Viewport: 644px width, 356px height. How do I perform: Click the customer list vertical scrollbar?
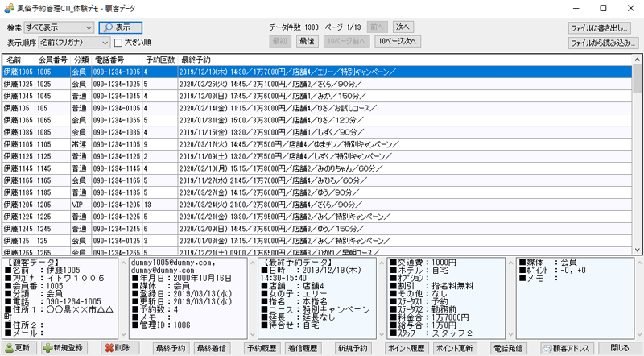point(638,161)
